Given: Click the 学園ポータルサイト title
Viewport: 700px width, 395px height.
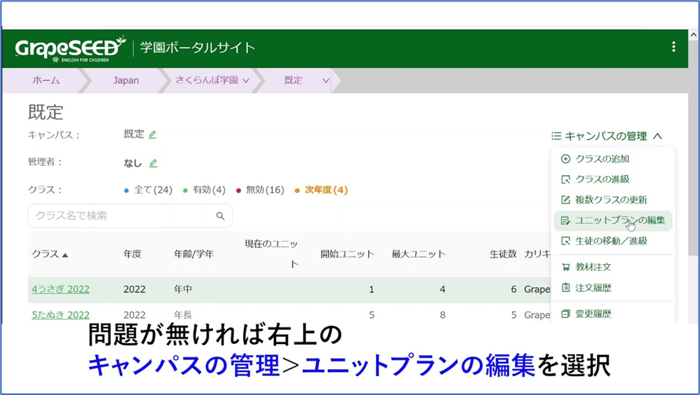Looking at the screenshot, I should pos(197,48).
